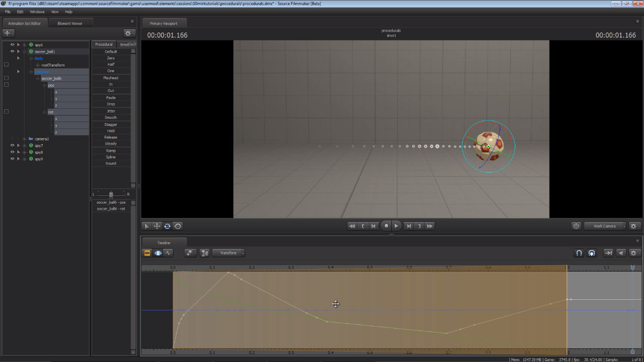Apply the Jitter procedural preset
This screenshot has width=644, height=362.
[111, 111]
